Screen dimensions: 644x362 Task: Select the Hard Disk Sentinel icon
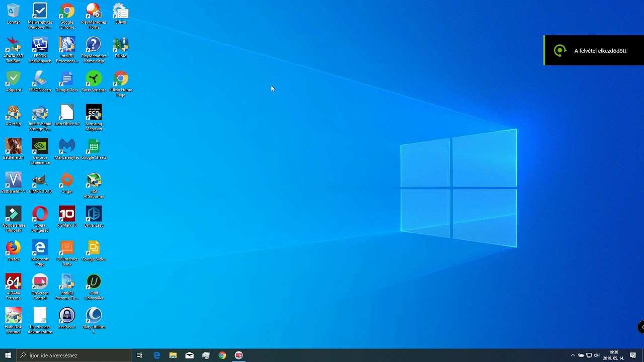(x=13, y=320)
